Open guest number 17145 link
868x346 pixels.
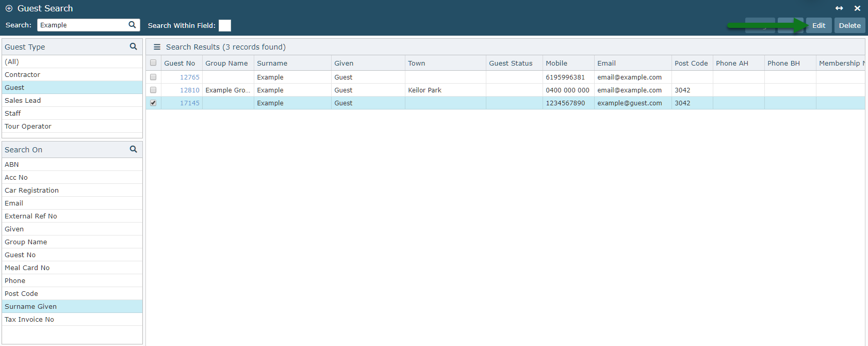[189, 103]
